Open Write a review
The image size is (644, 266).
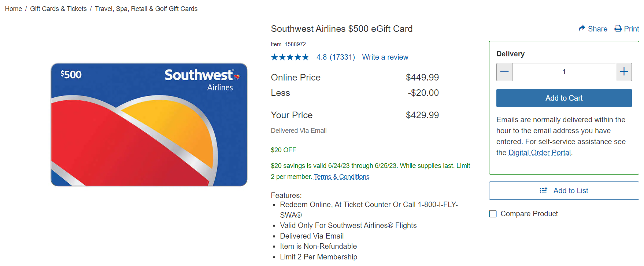click(x=385, y=57)
